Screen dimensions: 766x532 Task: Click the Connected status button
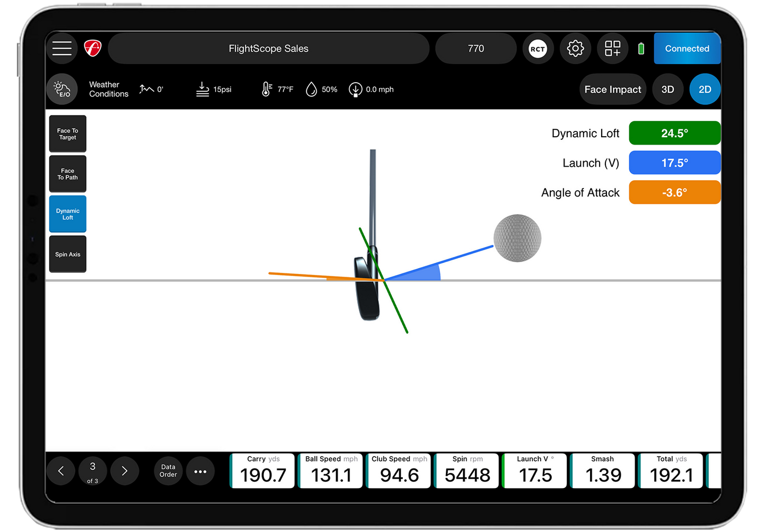tap(687, 48)
